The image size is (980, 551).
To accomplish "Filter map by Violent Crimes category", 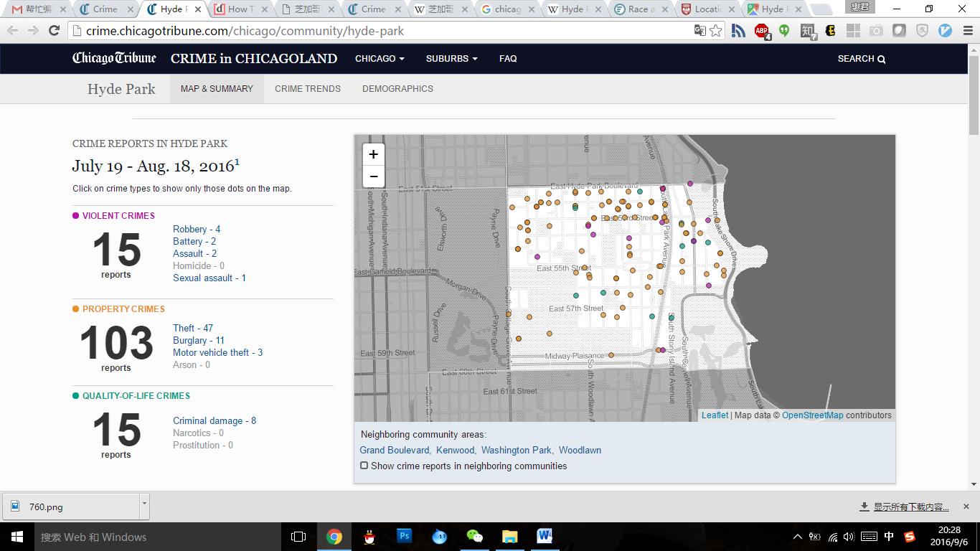I will [x=118, y=215].
